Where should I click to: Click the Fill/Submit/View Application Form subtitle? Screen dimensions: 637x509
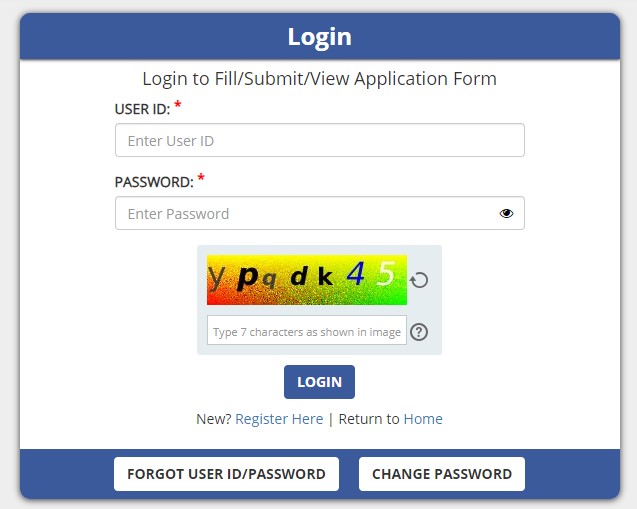pos(319,78)
